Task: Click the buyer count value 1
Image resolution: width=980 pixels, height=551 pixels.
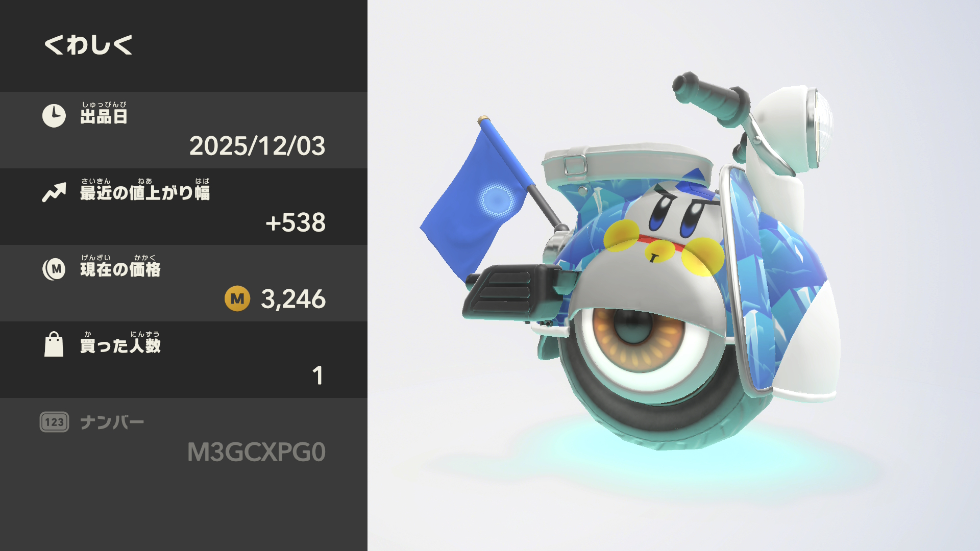Action: pos(317,375)
